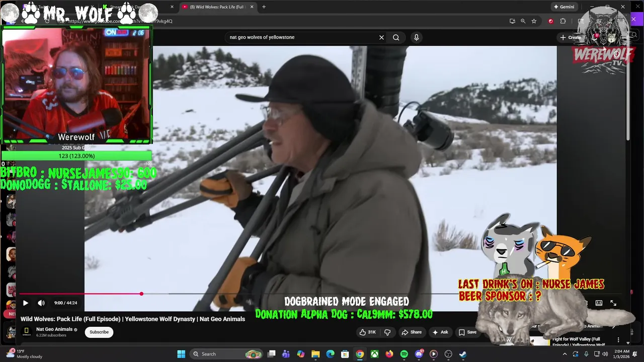Open File Explorer from the taskbar
This screenshot has width=644, height=362.
[x=315, y=354]
